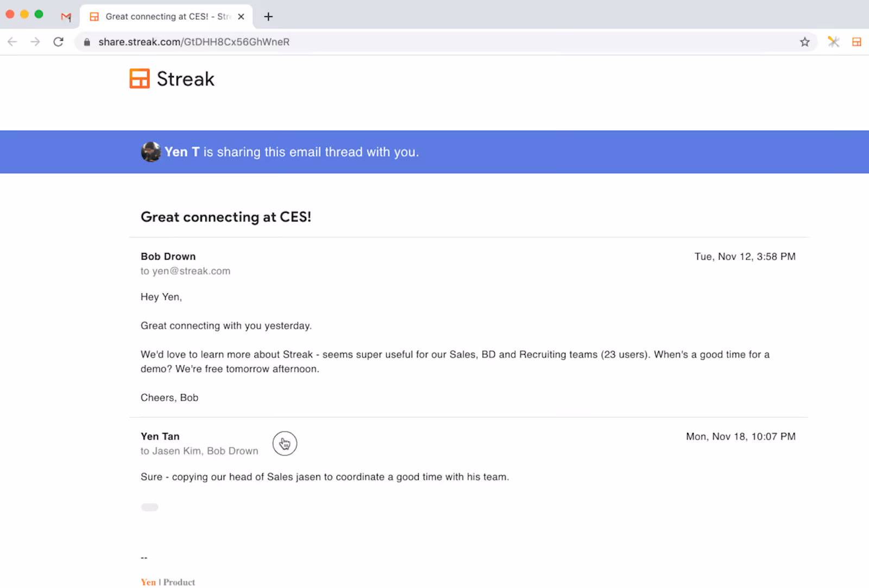
Task: Bookmark this page with the star icon
Action: [x=805, y=42]
